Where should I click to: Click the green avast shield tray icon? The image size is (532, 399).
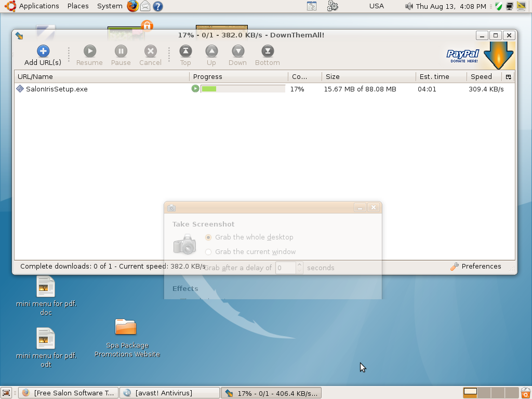(x=498, y=6)
